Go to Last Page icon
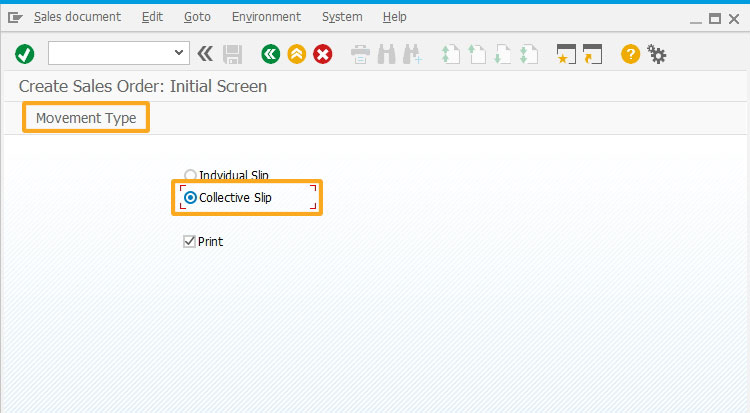Viewport: 750px width, 413px height. coord(529,54)
